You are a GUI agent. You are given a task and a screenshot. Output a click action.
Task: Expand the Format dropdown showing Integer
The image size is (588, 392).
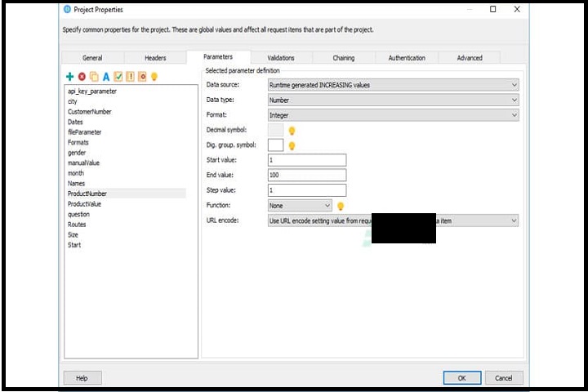click(x=393, y=115)
